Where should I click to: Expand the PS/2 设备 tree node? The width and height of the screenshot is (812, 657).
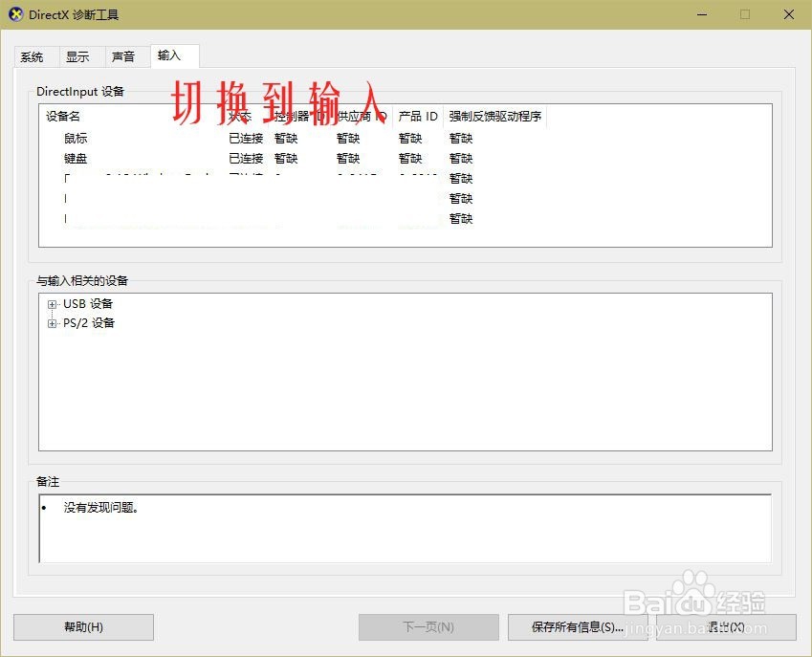coord(51,323)
